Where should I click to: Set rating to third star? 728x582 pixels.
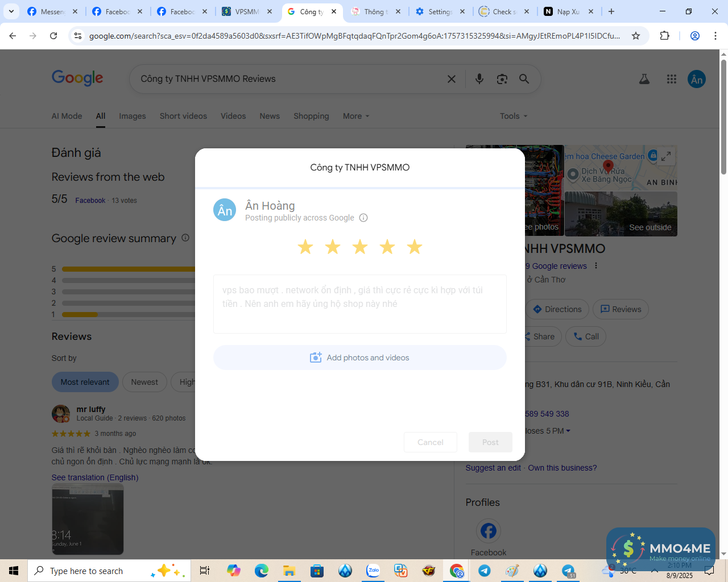click(360, 247)
